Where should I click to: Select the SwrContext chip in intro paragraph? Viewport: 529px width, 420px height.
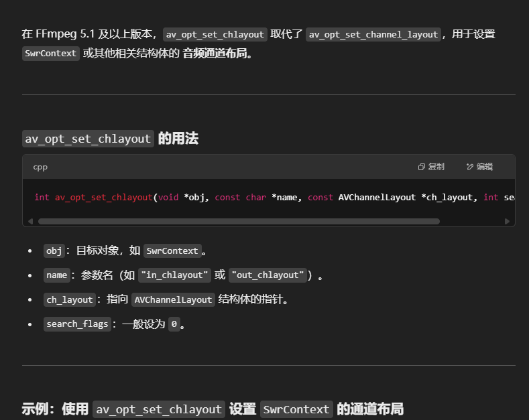pyautogui.click(x=50, y=54)
